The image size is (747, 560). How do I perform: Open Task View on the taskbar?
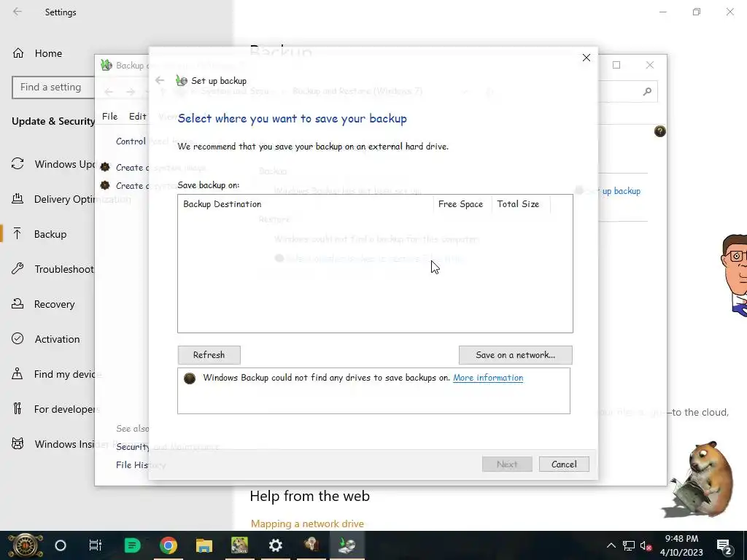[96, 545]
